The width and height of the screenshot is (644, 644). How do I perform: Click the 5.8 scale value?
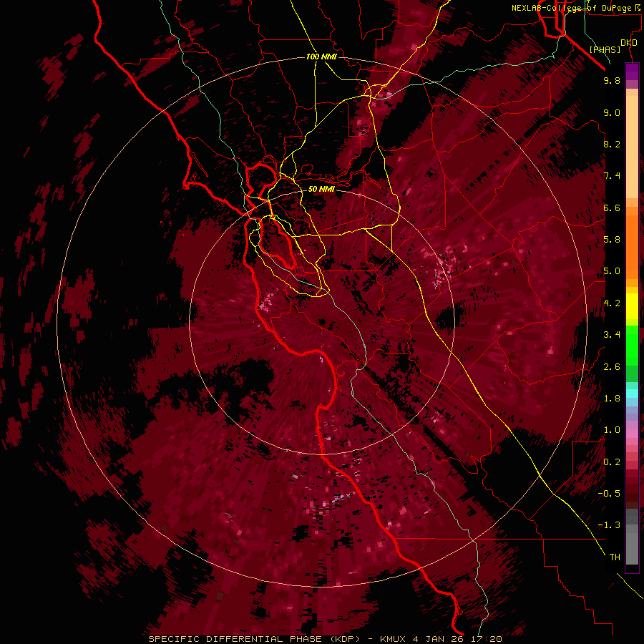tap(612, 240)
